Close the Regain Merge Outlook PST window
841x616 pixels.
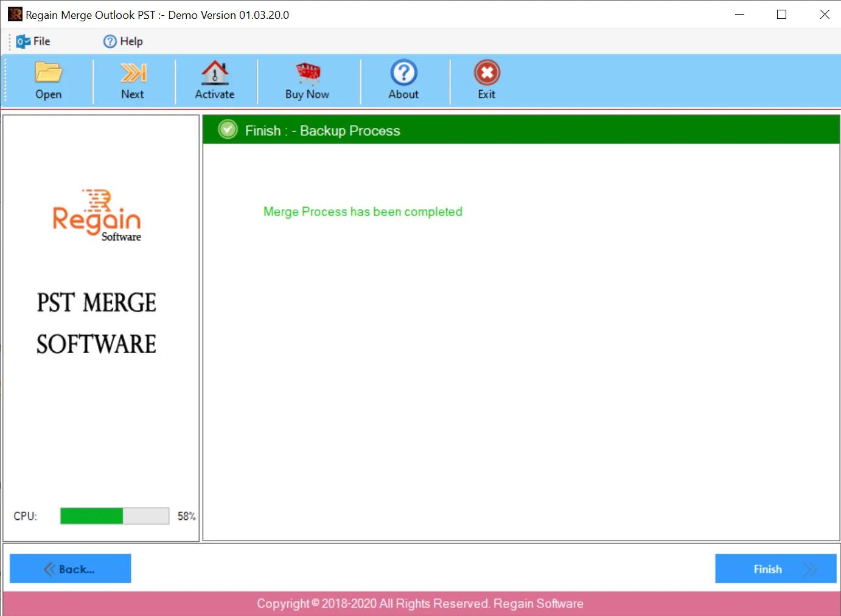(825, 15)
